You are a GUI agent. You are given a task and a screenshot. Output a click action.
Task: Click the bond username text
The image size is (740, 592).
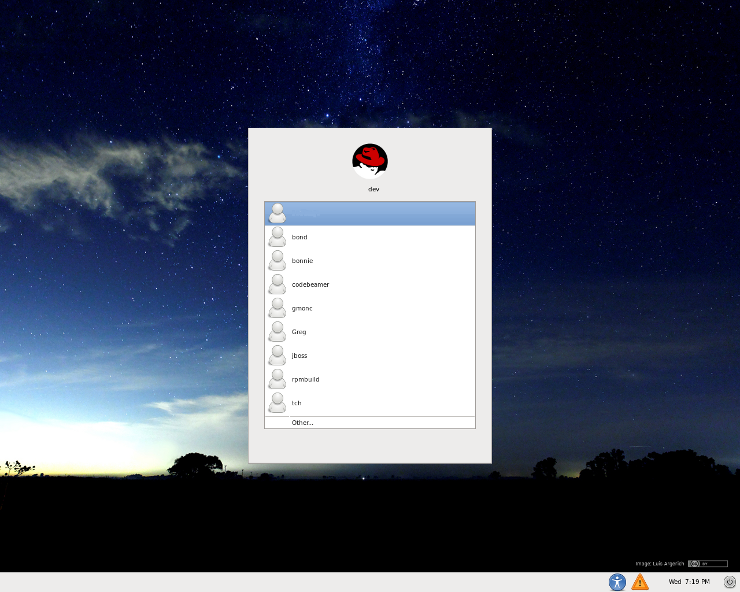tap(300, 237)
